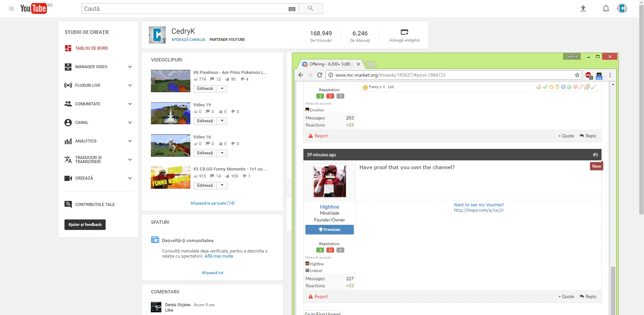
Task: Click the imgur vouches link
Action: (479, 210)
